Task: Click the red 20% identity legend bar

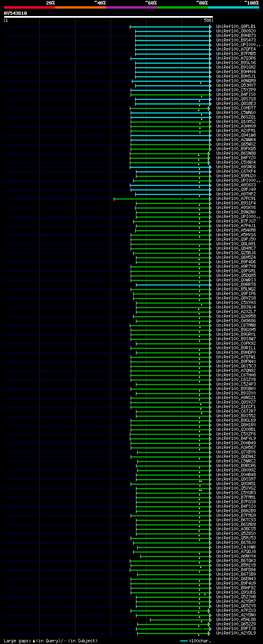Action: (29, 7)
